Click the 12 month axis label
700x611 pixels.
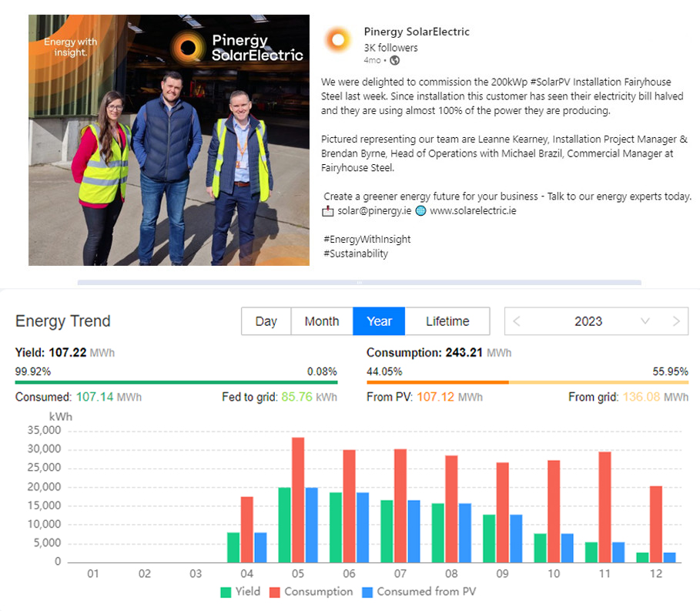tap(656, 573)
